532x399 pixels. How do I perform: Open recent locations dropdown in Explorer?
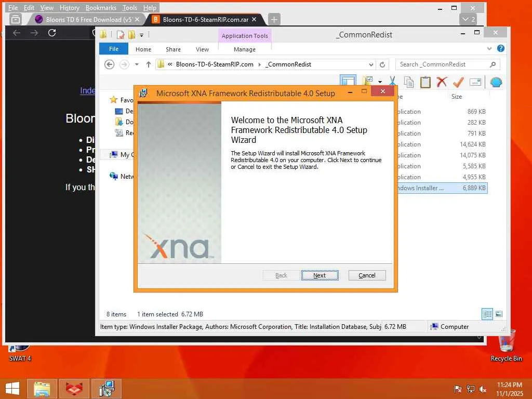click(137, 64)
